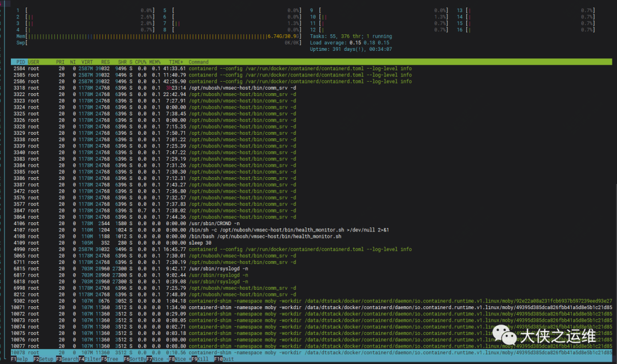Sort by the PID column header
The image size is (617, 364).
(x=21, y=62)
